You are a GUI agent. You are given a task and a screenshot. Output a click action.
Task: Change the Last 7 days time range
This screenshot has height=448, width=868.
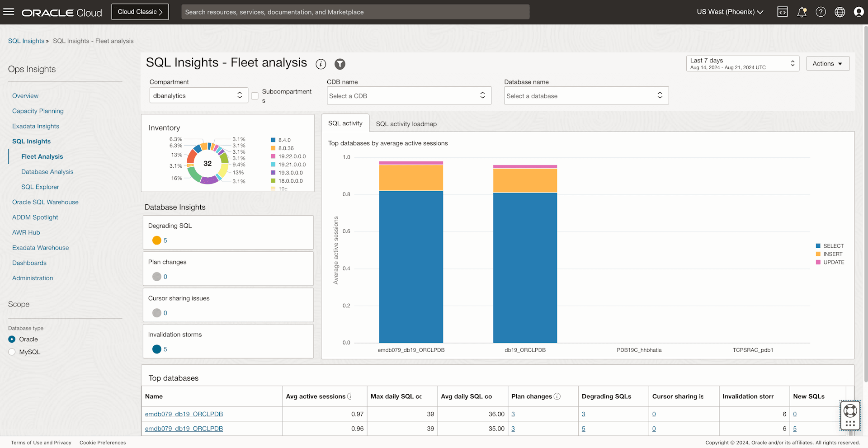point(742,63)
